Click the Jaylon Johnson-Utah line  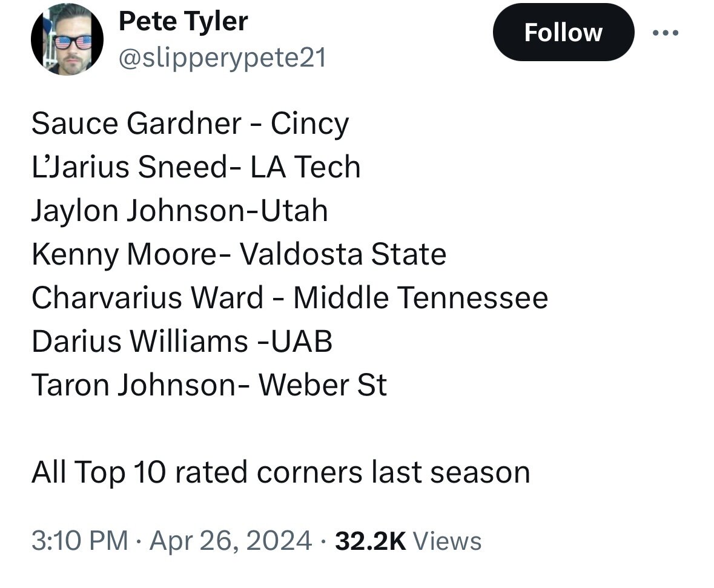179,211
